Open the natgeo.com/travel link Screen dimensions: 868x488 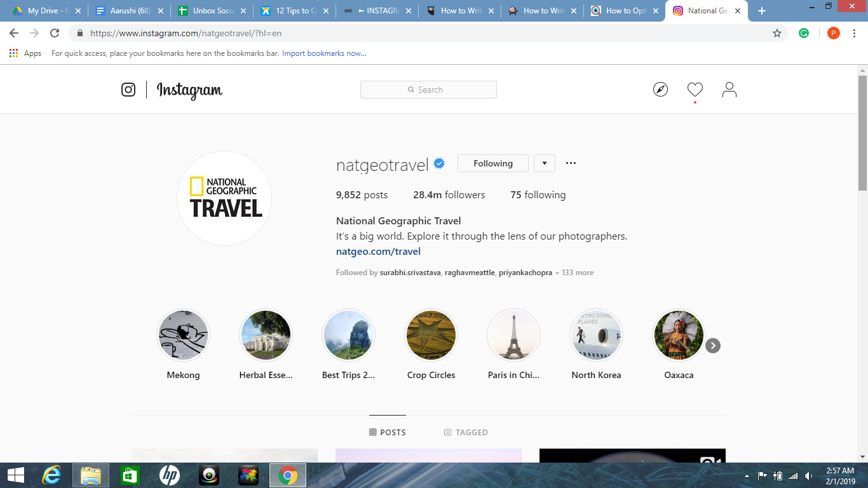[x=378, y=251]
